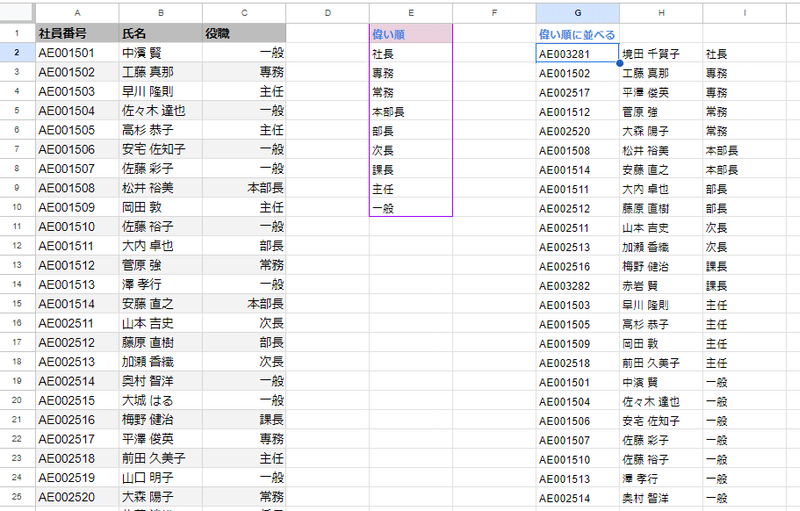Select cell 菅原 強 in column H

click(661, 111)
